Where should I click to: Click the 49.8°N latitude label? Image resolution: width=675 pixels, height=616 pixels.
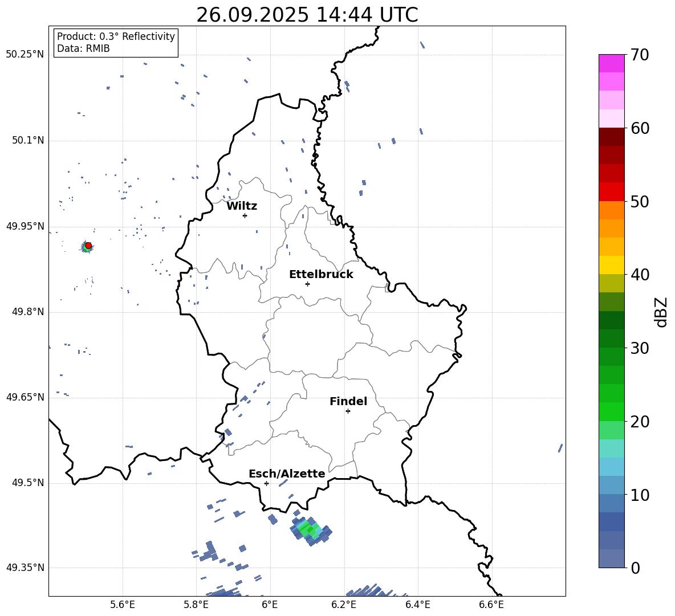28,312
